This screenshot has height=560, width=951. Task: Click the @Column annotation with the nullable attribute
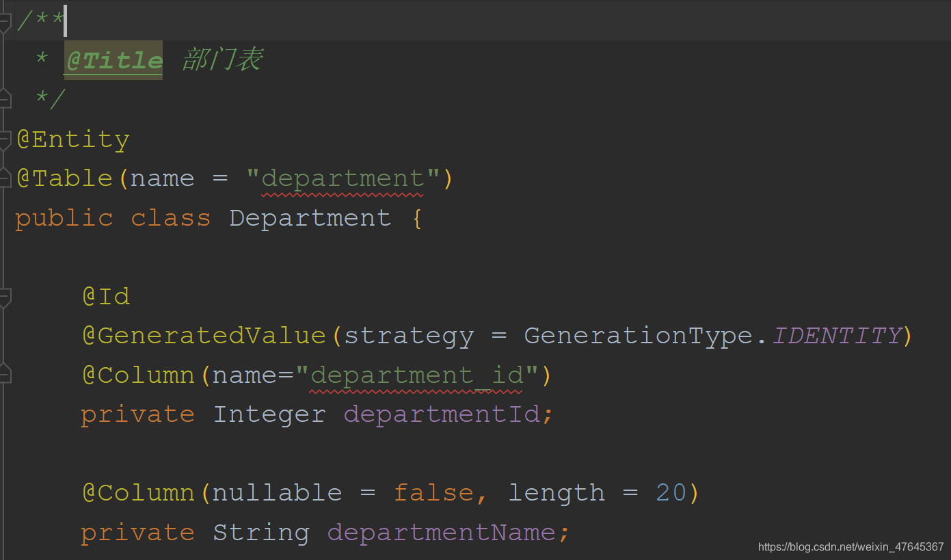(x=138, y=493)
